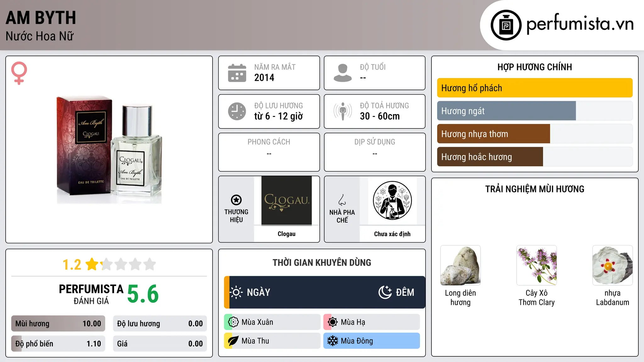The height and width of the screenshot is (362, 644).
Task: Click the Cây Xô Thơm Clary note name
Action: (536, 298)
